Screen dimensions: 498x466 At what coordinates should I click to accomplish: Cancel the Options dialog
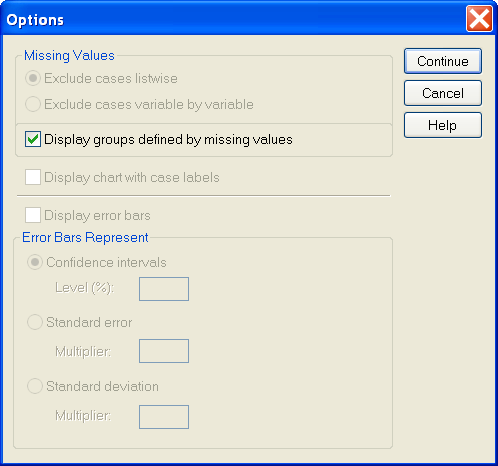click(x=443, y=93)
